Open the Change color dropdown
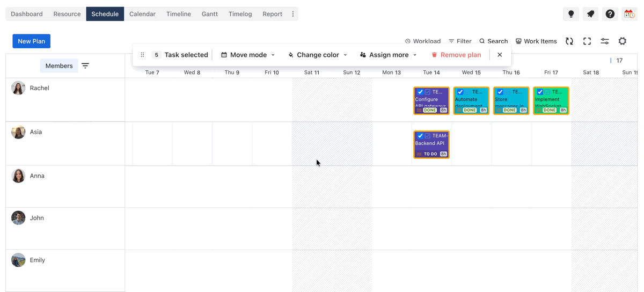Image resolution: width=644 pixels, height=292 pixels. coord(318,55)
